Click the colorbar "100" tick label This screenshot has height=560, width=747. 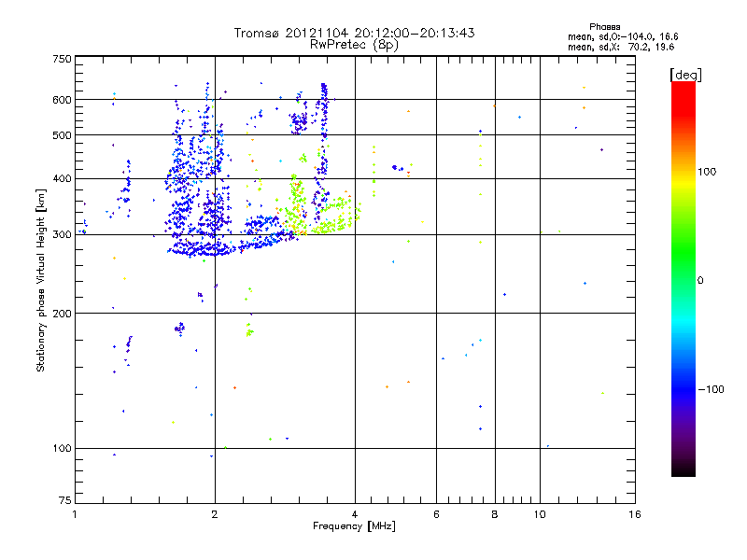pyautogui.click(x=707, y=172)
